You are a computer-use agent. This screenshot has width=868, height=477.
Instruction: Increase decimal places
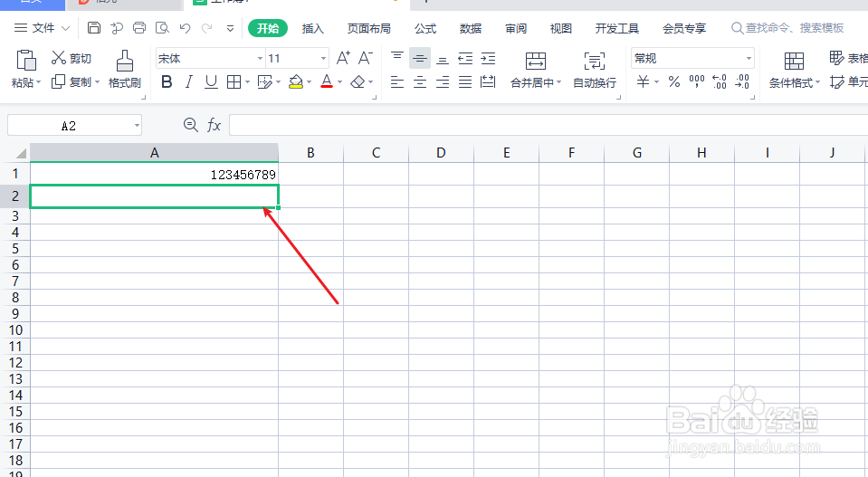coord(719,81)
